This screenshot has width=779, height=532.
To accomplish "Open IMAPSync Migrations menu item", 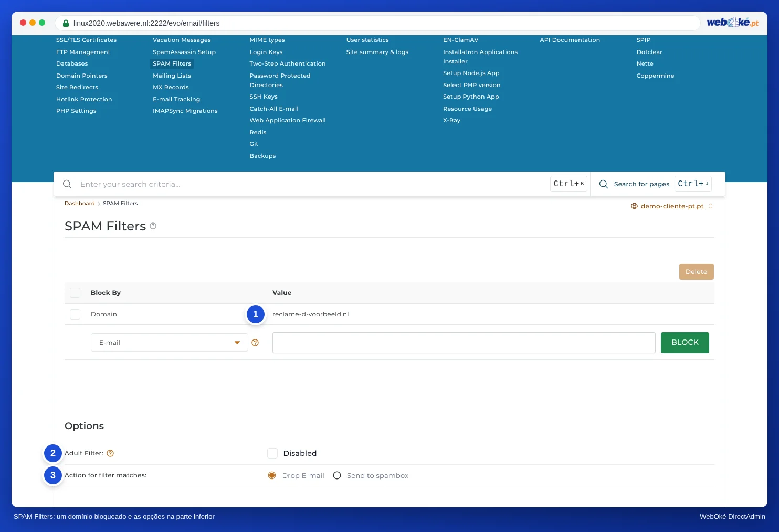I will pyautogui.click(x=185, y=111).
